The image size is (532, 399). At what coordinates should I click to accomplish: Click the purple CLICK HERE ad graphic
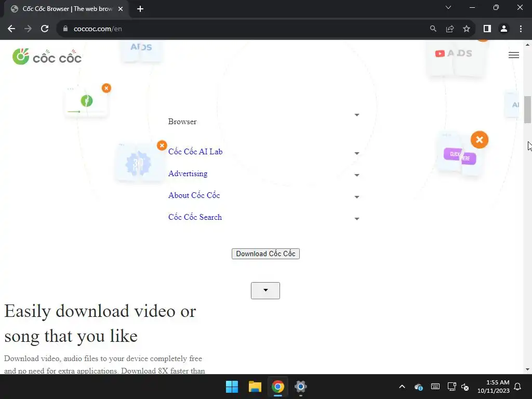click(x=460, y=156)
